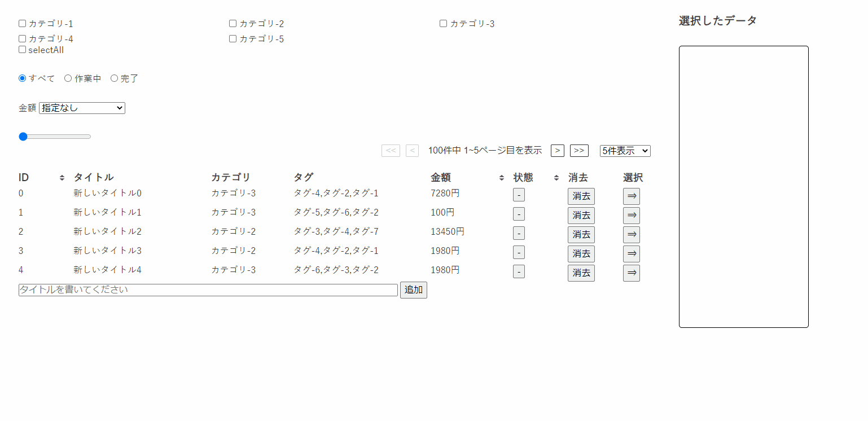Select row 1 with ⇒ button
The width and height of the screenshot is (868, 421).
tap(632, 216)
